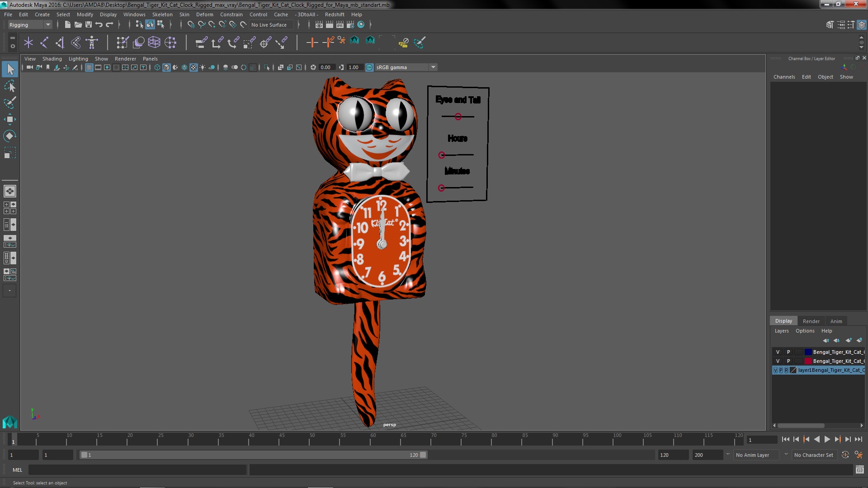Open Layers menu in Layer Editor
This screenshot has width=868, height=488.
[x=781, y=331]
